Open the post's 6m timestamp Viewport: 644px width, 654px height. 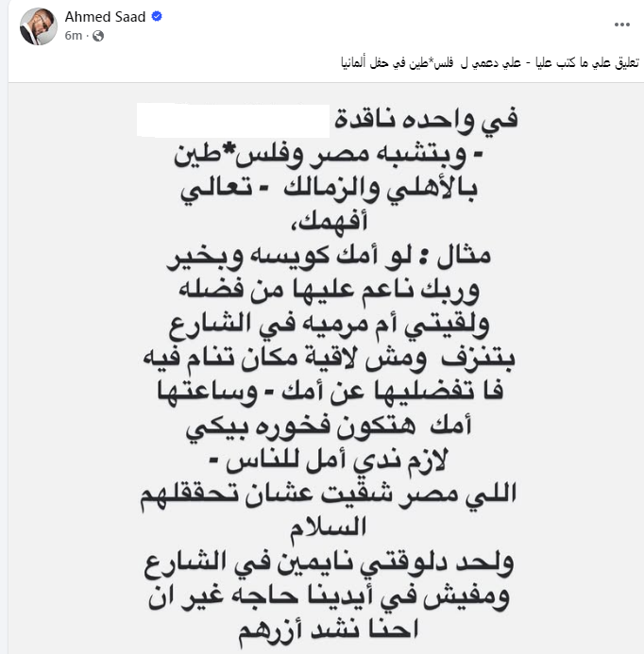(72, 36)
